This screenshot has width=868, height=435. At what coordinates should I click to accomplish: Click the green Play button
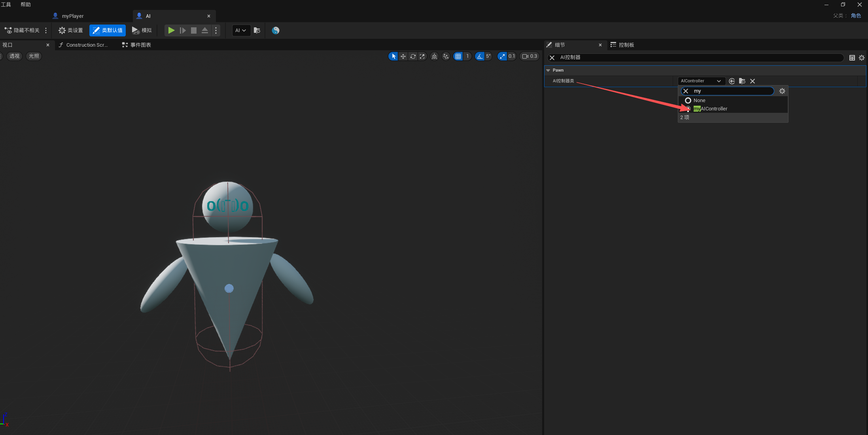pyautogui.click(x=171, y=30)
